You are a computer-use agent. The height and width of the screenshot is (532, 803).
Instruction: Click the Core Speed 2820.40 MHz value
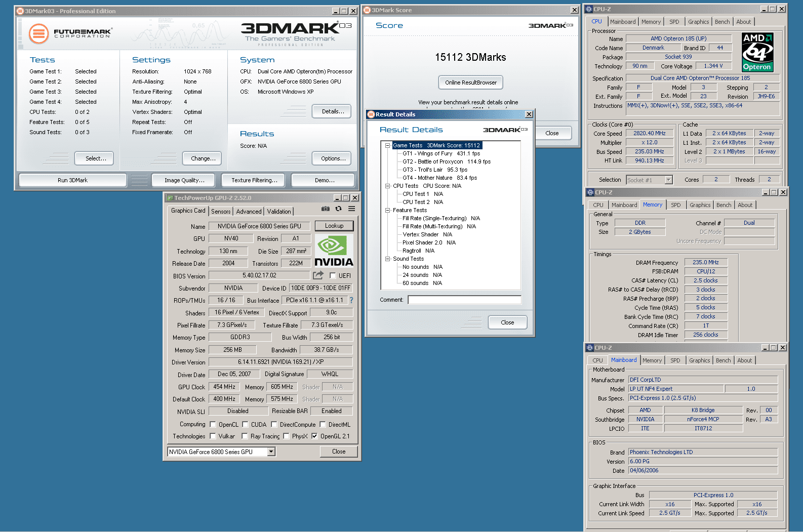click(x=650, y=133)
